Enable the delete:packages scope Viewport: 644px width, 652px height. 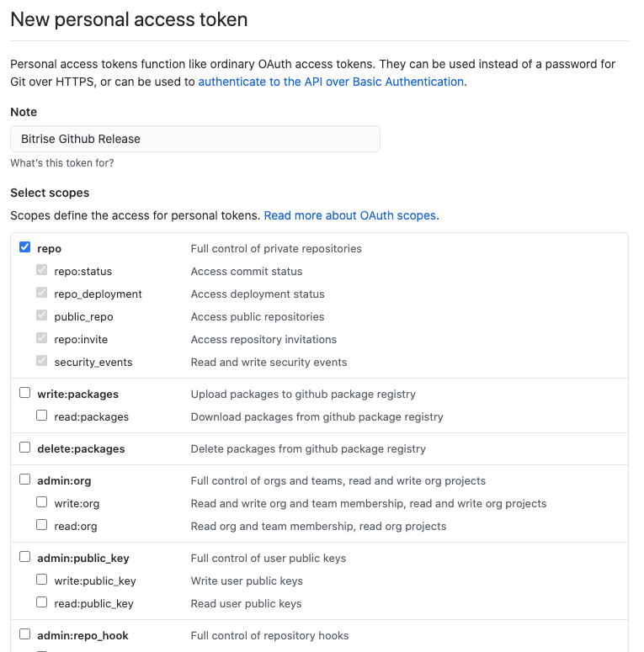pyautogui.click(x=25, y=448)
